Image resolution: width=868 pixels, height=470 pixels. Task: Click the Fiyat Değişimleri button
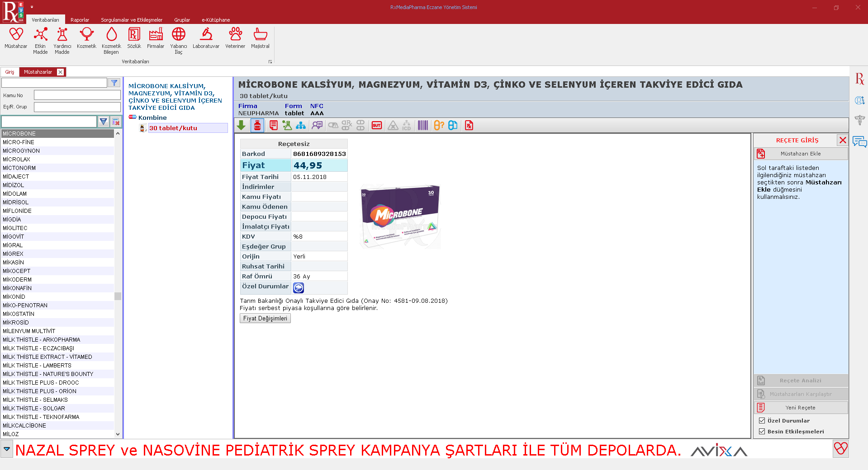click(265, 319)
